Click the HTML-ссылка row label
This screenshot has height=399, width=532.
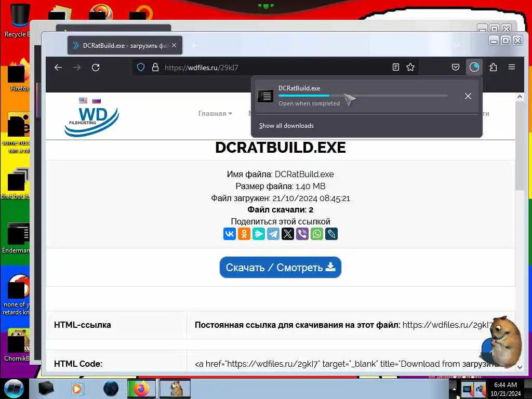[x=83, y=325]
